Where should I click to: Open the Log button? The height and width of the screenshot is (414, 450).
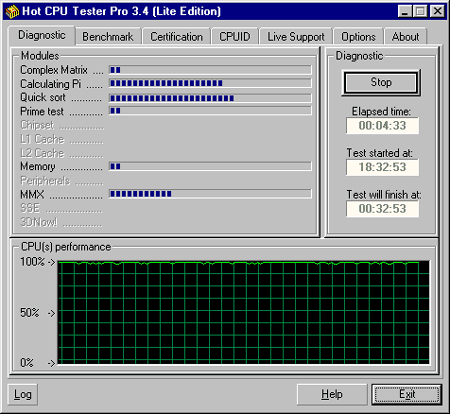click(x=23, y=394)
